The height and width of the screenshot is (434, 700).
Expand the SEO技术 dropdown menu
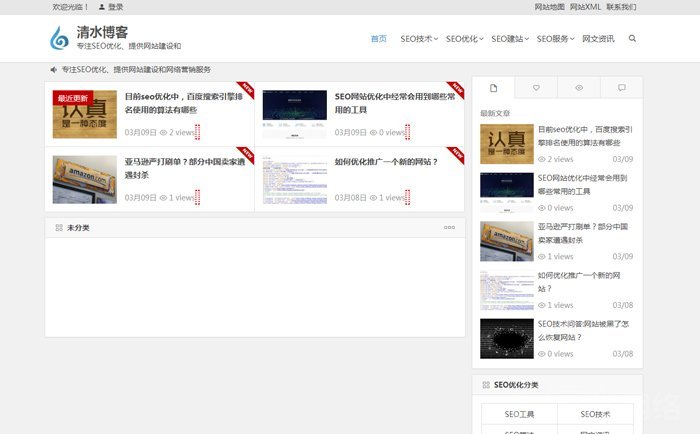[x=420, y=39]
